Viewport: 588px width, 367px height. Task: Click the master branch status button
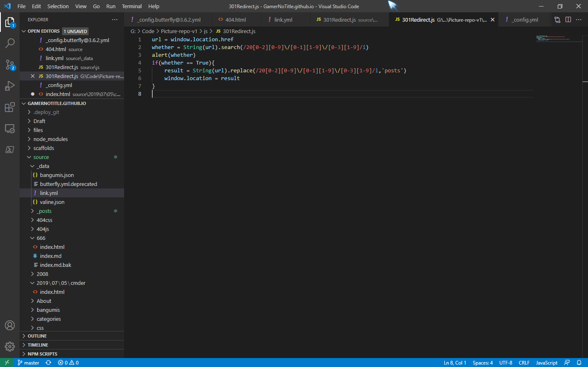click(28, 363)
